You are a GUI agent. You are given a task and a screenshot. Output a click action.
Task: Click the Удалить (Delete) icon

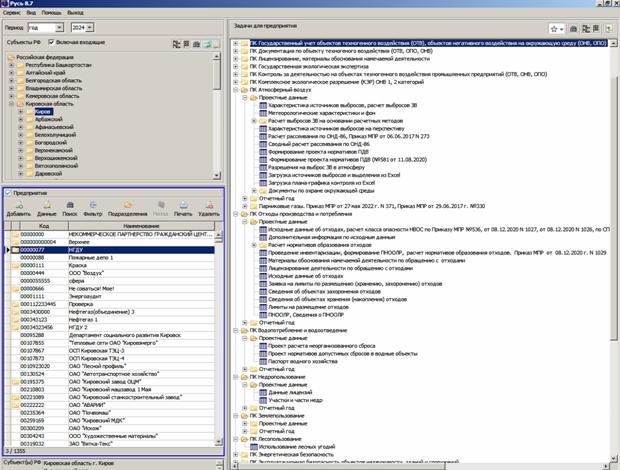coord(208,208)
